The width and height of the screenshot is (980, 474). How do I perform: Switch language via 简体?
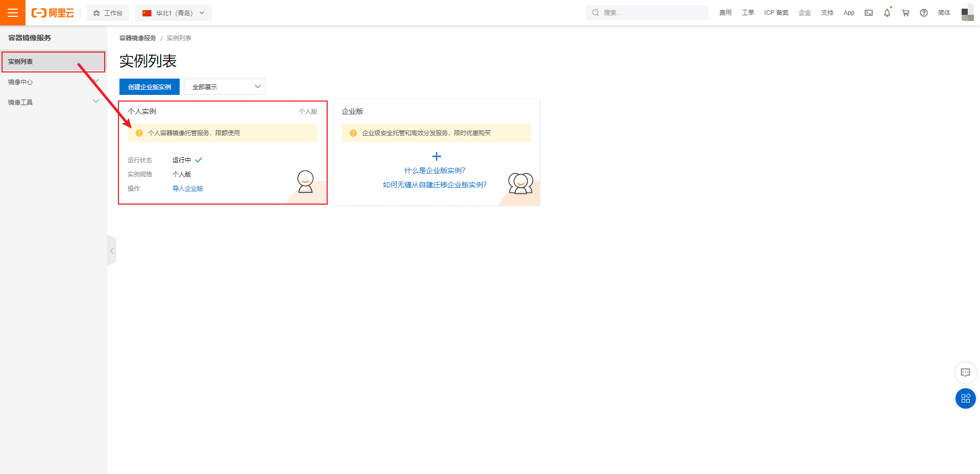coord(944,13)
